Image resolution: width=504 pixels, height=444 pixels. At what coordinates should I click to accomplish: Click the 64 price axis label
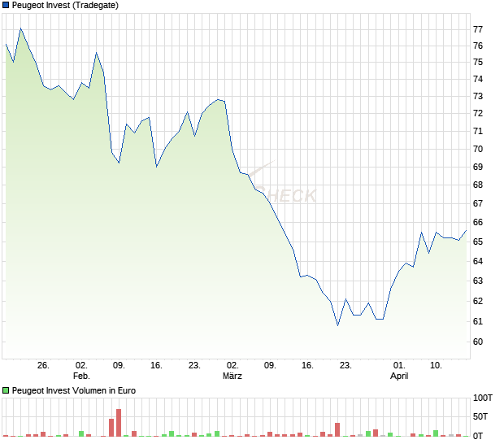(478, 261)
